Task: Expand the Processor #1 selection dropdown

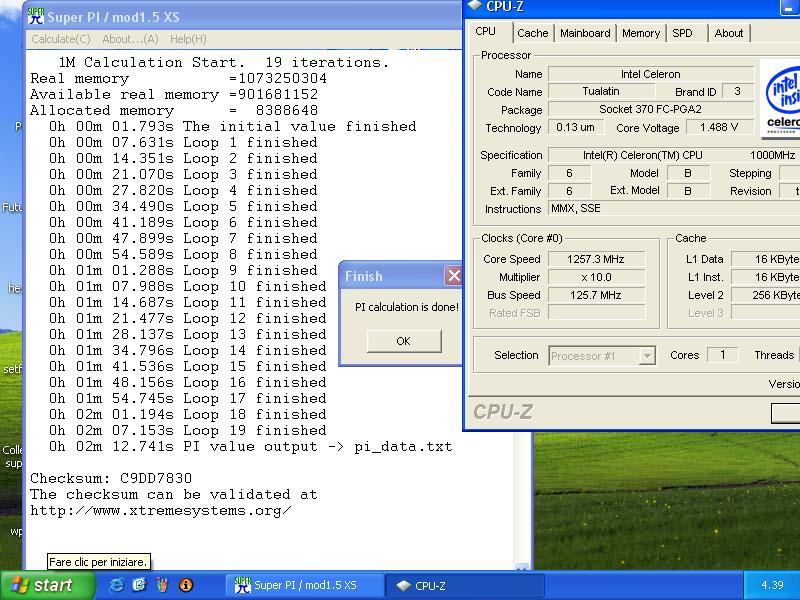Action: (647, 355)
